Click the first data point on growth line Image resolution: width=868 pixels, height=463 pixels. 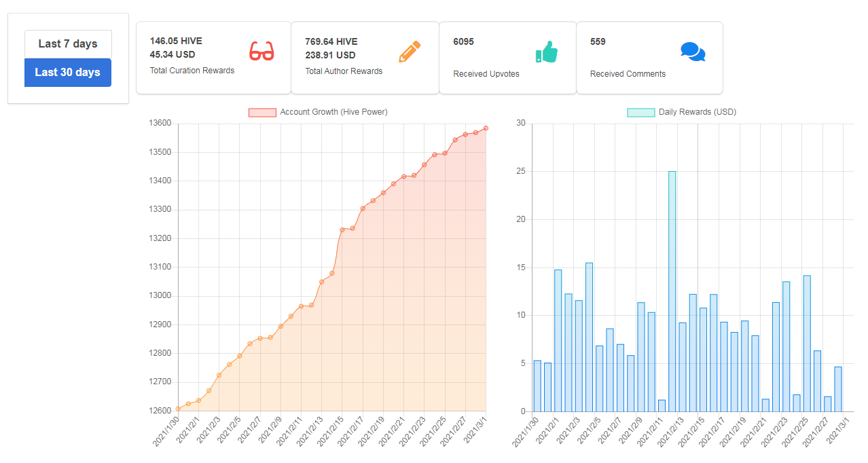coord(178,409)
